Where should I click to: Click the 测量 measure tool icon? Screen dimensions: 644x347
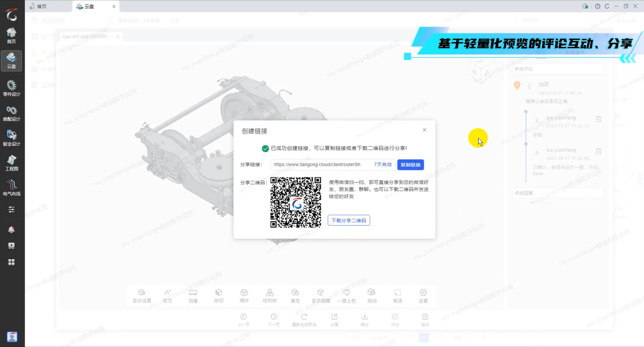point(193,296)
